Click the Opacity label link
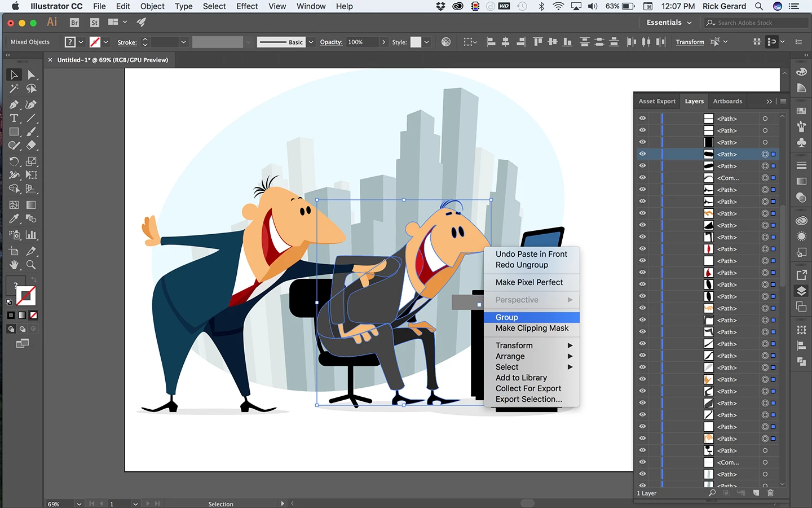The image size is (812, 508). (331, 42)
